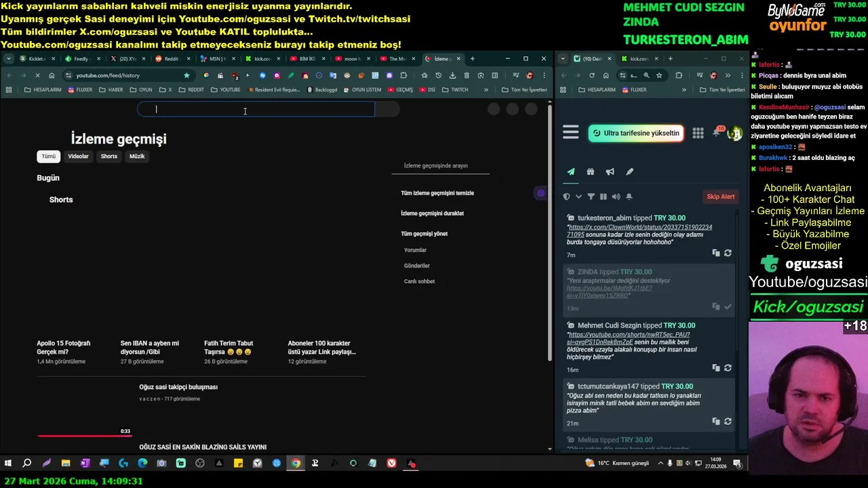Expand Tüm Yer İşaretleri in left window

coord(524,89)
